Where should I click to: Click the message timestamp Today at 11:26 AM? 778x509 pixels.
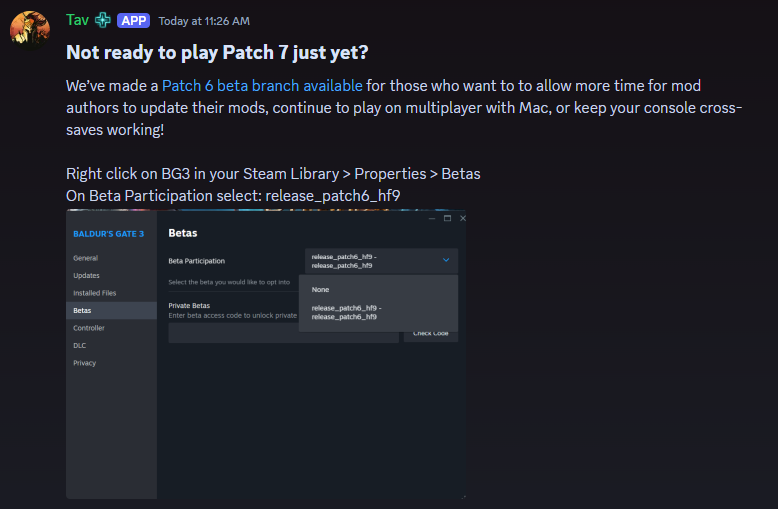(204, 21)
